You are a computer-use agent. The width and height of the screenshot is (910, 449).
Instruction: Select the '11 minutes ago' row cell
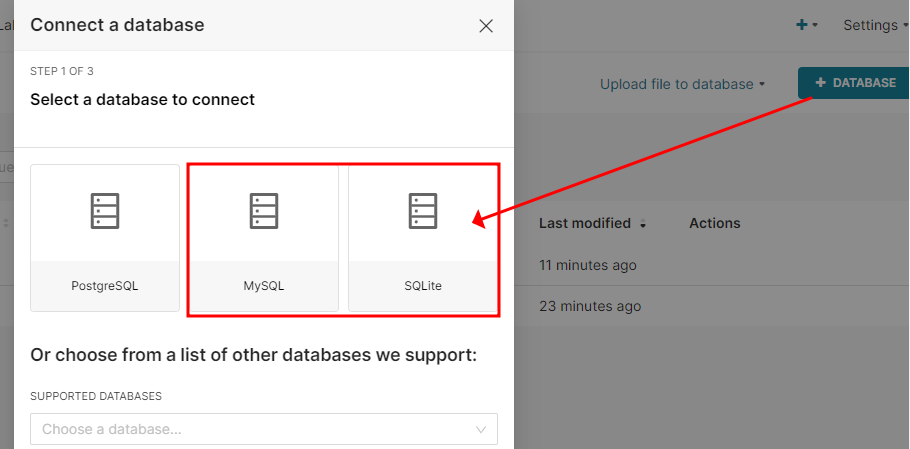click(588, 265)
